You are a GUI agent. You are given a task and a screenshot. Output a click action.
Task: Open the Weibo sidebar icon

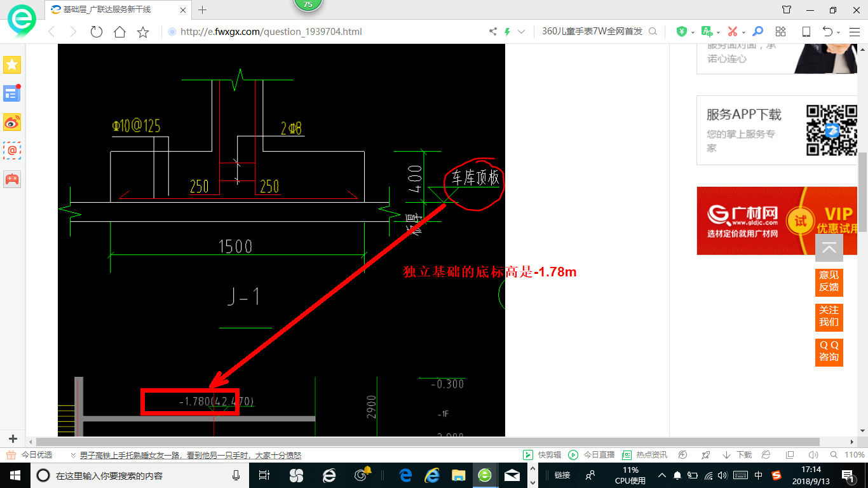click(12, 121)
